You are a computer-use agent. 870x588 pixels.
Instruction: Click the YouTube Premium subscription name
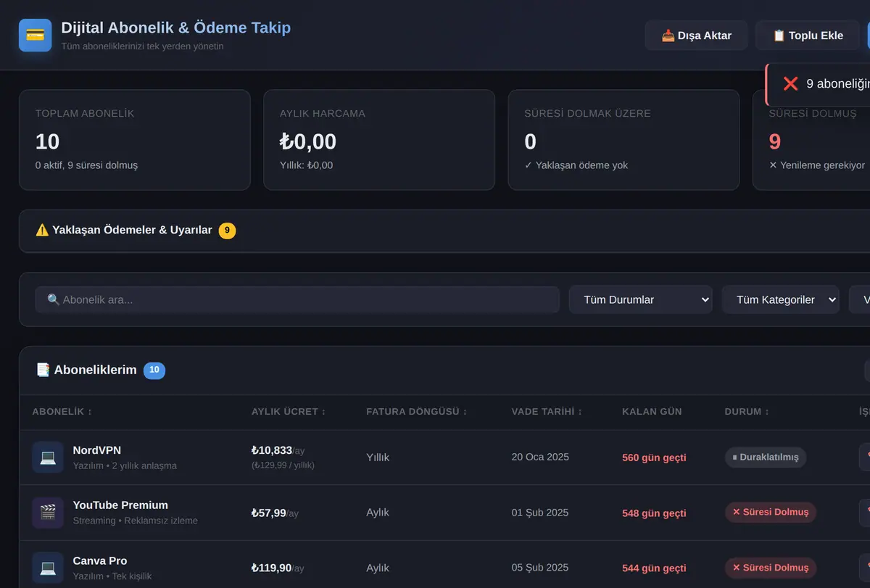[120, 505]
